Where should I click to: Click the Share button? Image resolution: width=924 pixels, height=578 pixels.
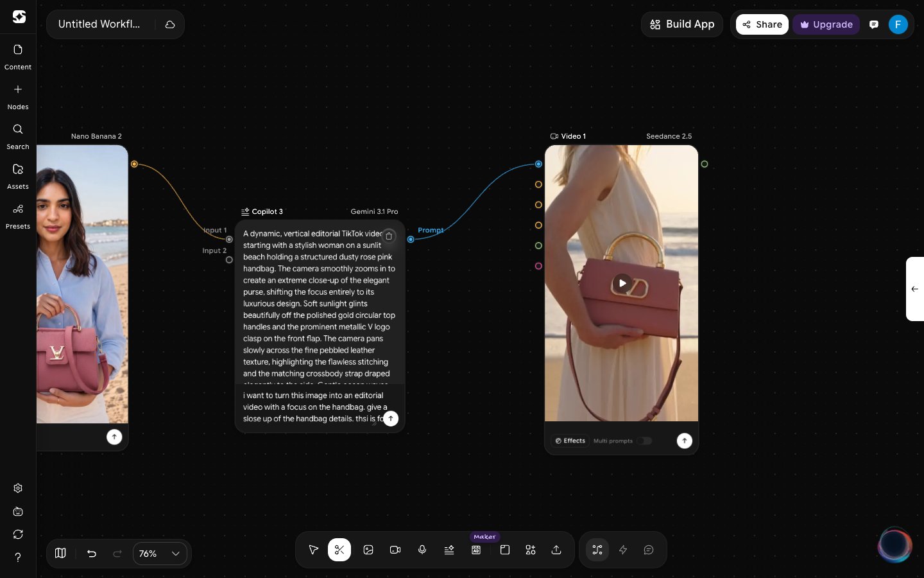point(762,24)
